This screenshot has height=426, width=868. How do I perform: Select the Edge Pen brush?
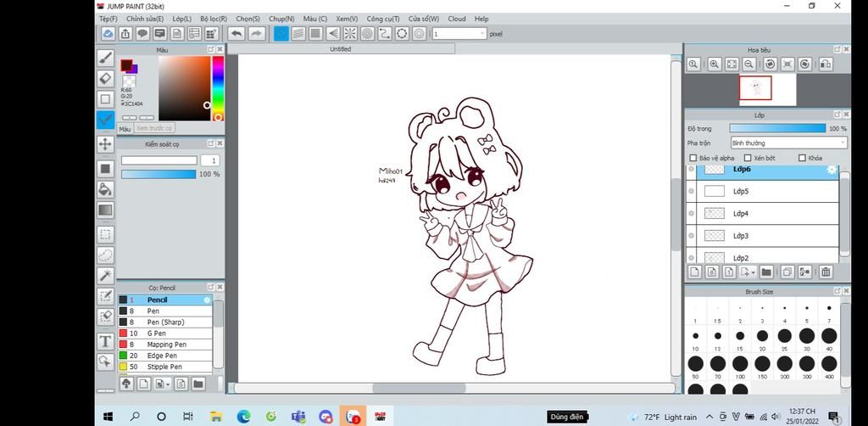point(164,356)
